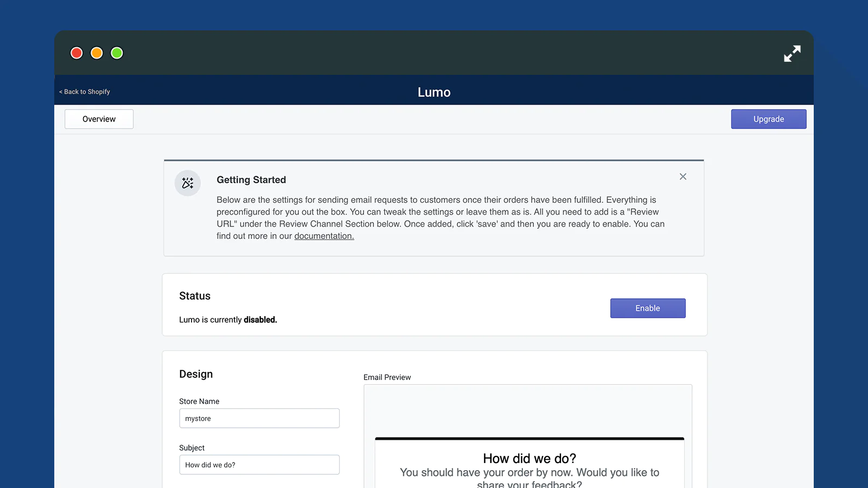Click the Store Name label
868x488 pixels.
point(199,401)
